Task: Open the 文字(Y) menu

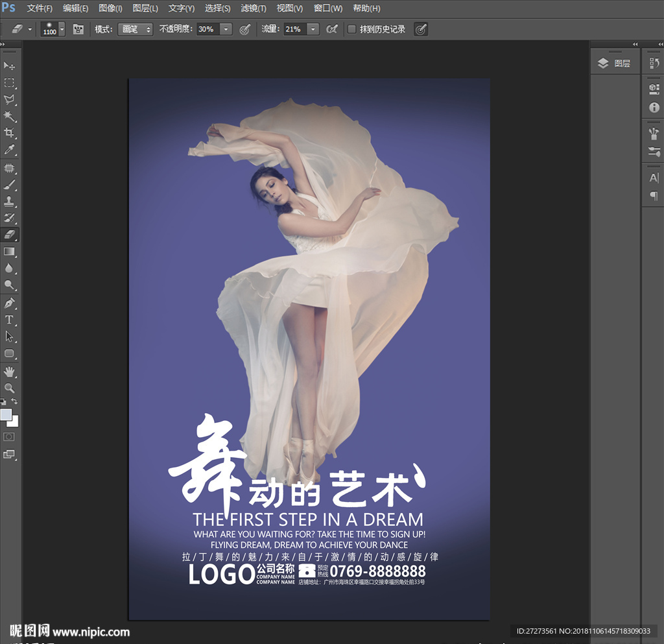Action: [182, 8]
